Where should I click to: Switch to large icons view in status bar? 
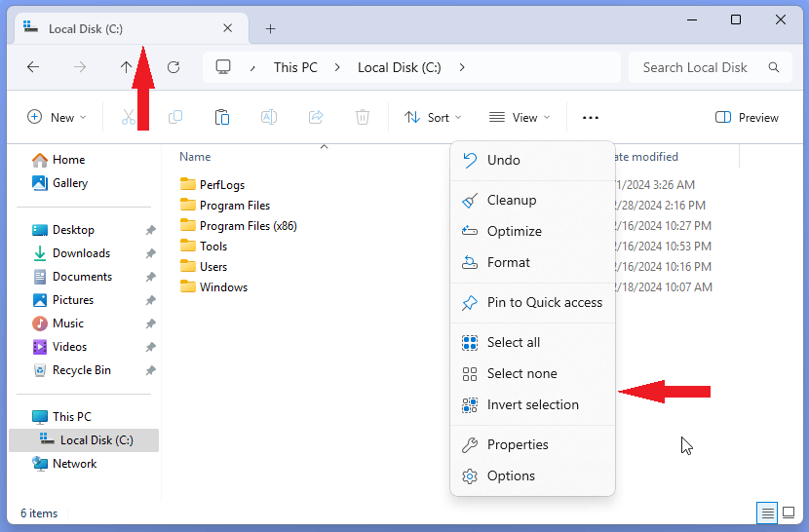(x=789, y=513)
